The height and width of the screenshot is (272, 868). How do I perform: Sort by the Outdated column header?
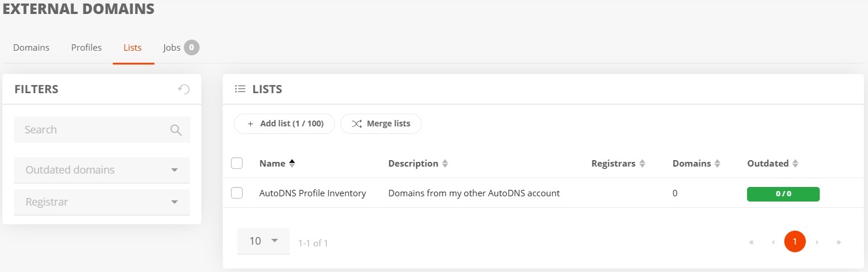point(768,164)
